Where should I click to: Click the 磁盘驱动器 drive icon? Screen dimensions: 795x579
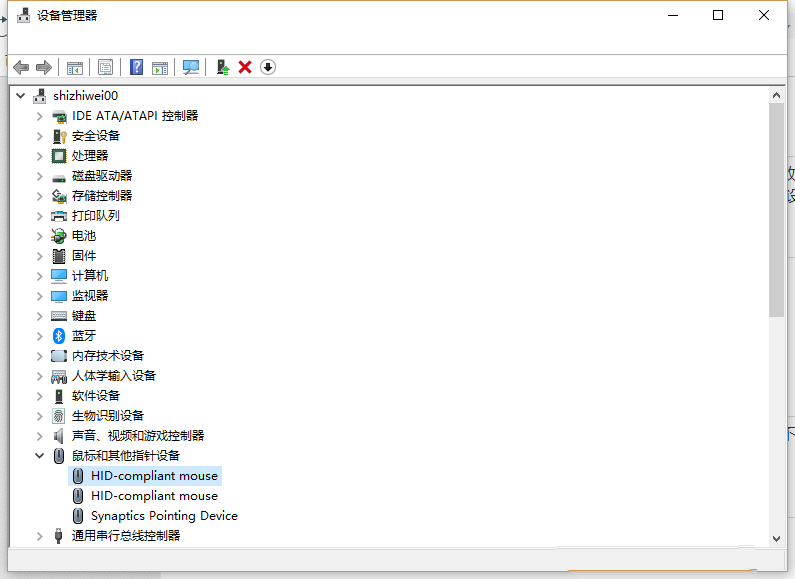click(59, 177)
